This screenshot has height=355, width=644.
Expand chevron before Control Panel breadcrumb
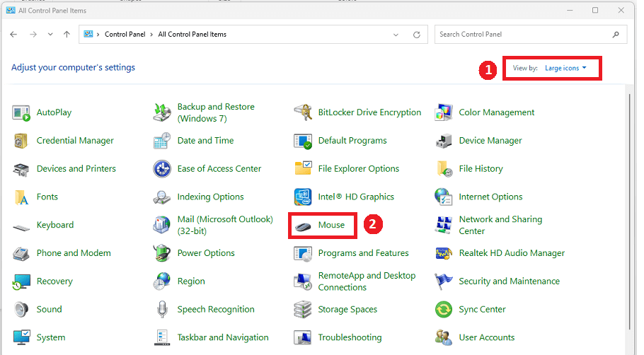(x=98, y=35)
